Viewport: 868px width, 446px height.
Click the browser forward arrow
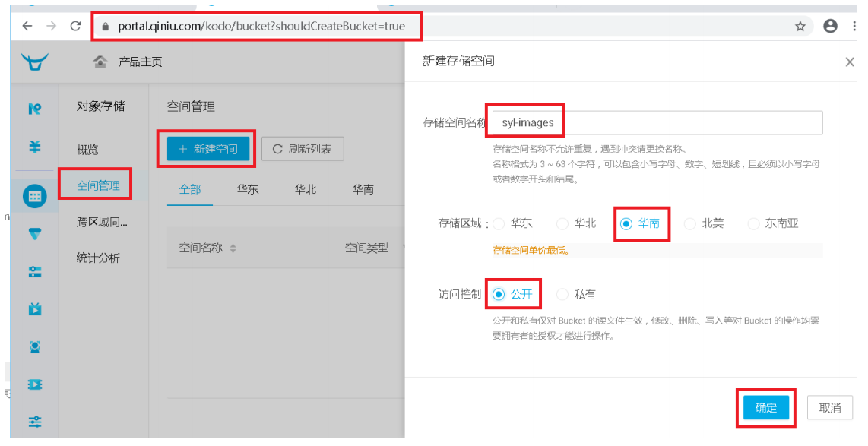[x=52, y=26]
